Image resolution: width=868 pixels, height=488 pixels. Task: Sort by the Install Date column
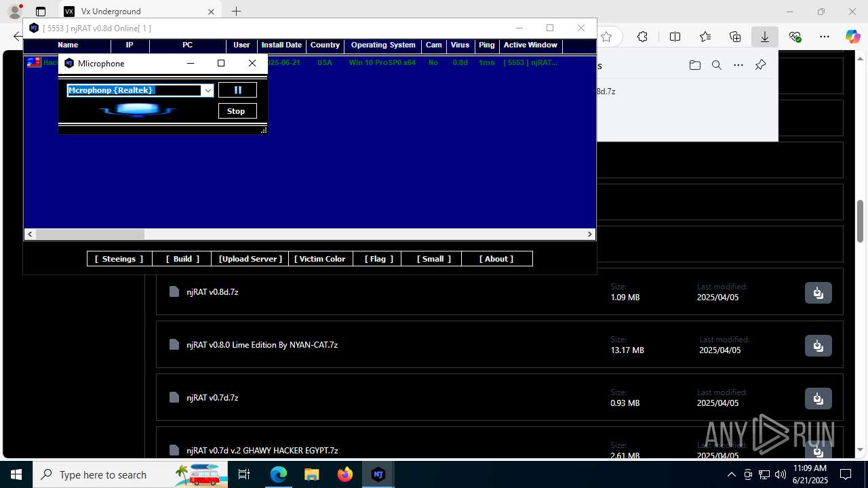(x=281, y=45)
